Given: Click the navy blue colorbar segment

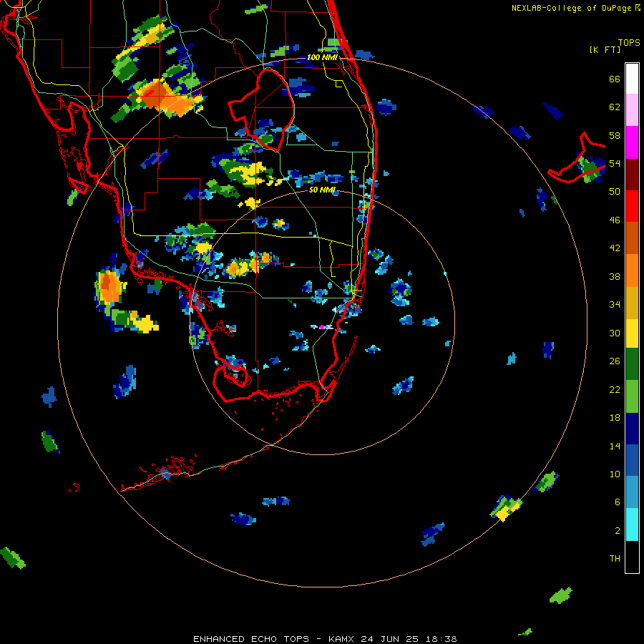Looking at the screenshot, I should point(632,429).
